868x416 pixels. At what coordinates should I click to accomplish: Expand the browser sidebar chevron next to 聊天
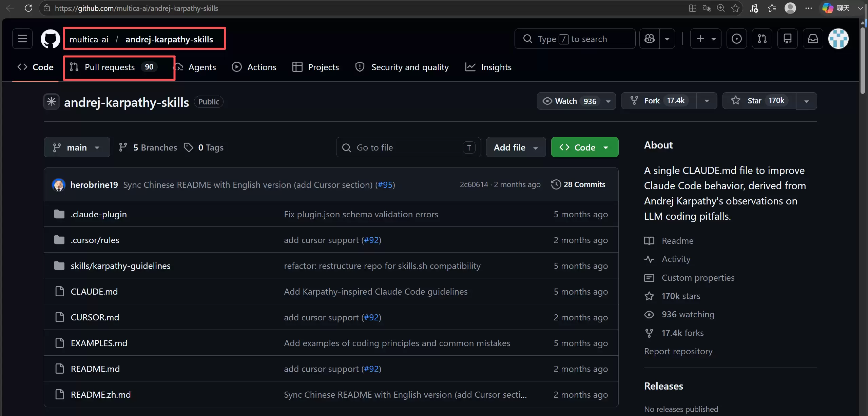(860, 8)
